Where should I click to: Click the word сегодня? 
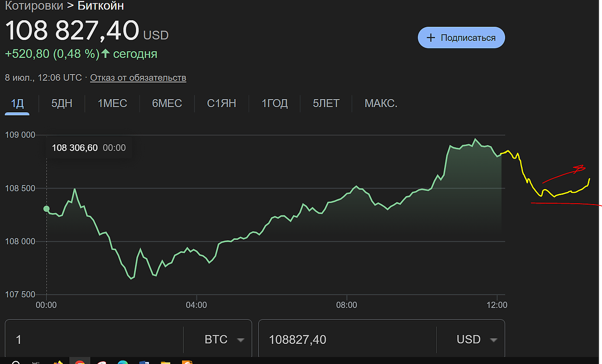(x=135, y=54)
